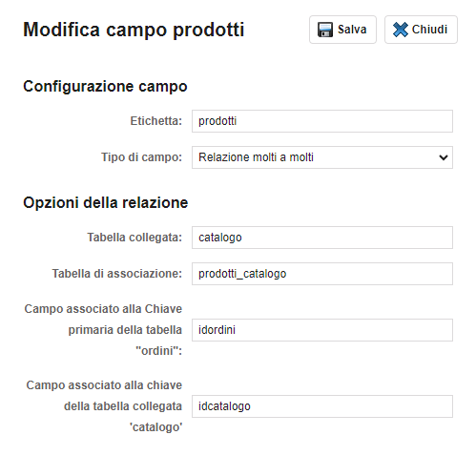Click the Tabella collegata label

coord(135,238)
